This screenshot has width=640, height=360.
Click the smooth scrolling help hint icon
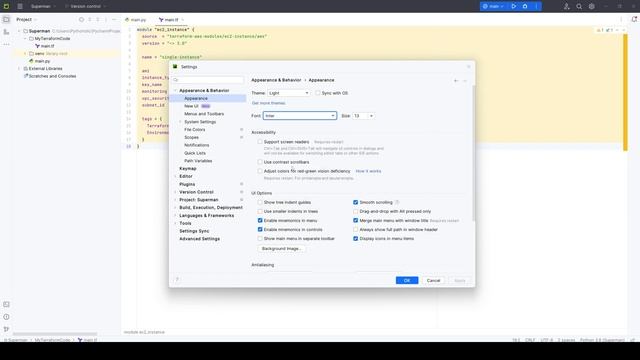[397, 202]
